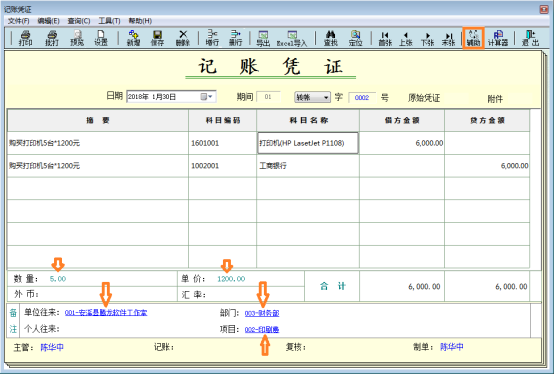
Task: Click the voucher number field 0002
Action: tap(362, 97)
